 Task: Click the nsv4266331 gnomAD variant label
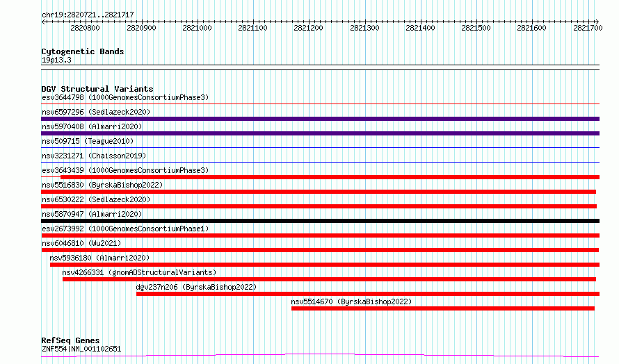[x=139, y=272]
